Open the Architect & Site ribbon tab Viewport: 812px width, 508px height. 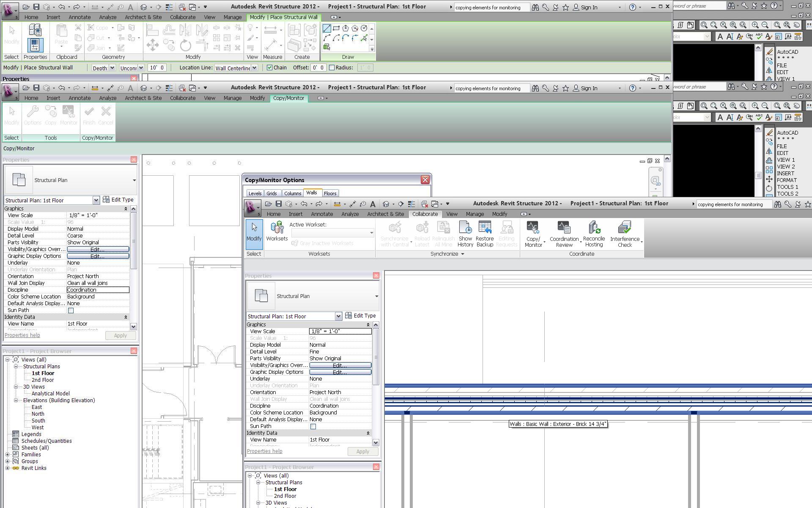[x=143, y=17]
